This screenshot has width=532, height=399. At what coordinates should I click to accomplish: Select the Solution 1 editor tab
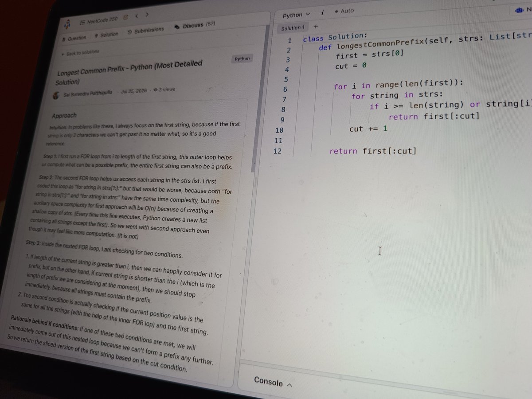pos(293,28)
